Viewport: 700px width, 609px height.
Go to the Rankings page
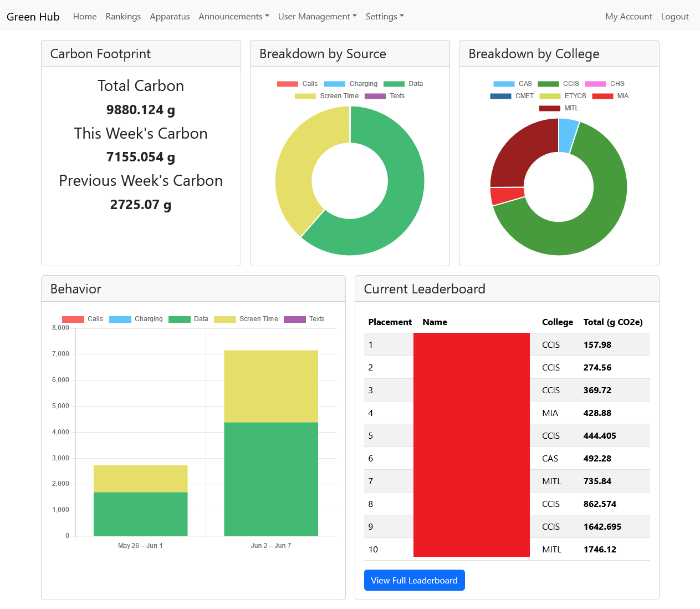[123, 17]
